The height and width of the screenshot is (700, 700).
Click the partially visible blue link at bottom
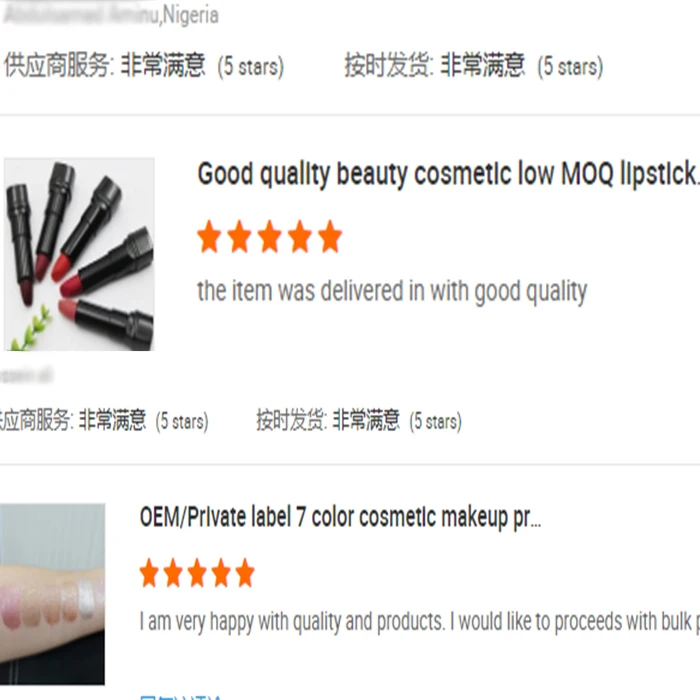pos(180,697)
